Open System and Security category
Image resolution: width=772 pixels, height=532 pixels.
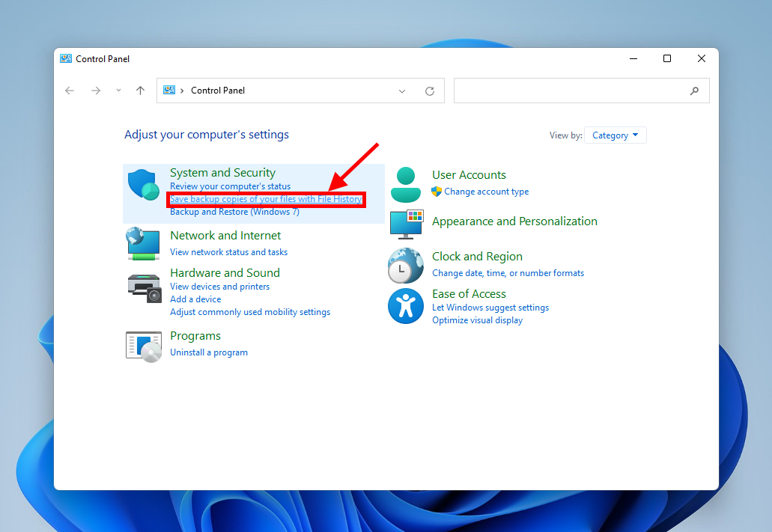[222, 173]
